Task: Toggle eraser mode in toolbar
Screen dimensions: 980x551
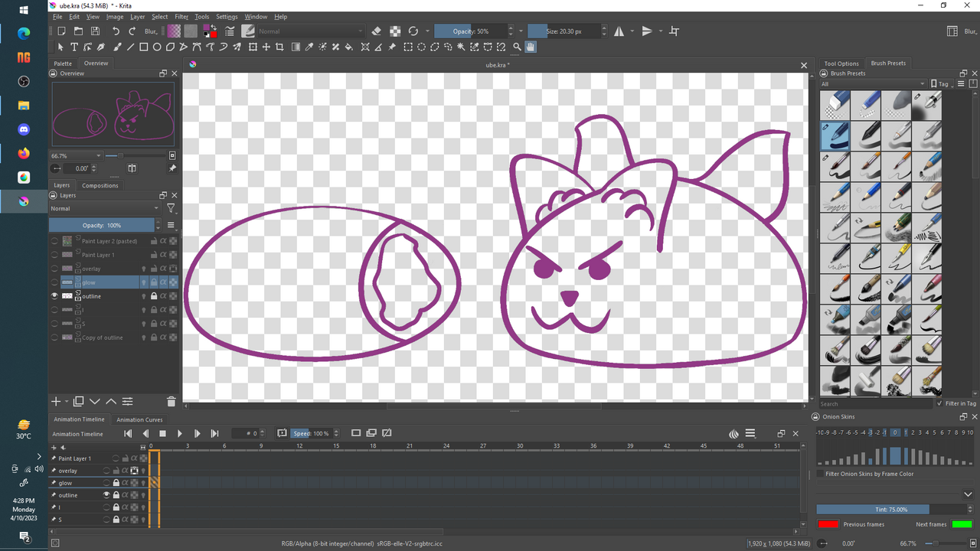Action: click(376, 31)
